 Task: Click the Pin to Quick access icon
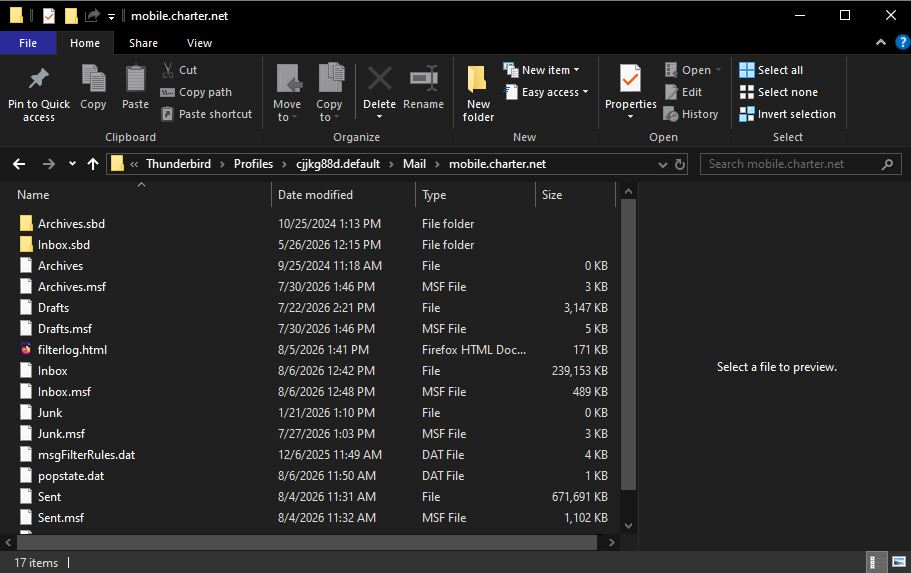38,79
